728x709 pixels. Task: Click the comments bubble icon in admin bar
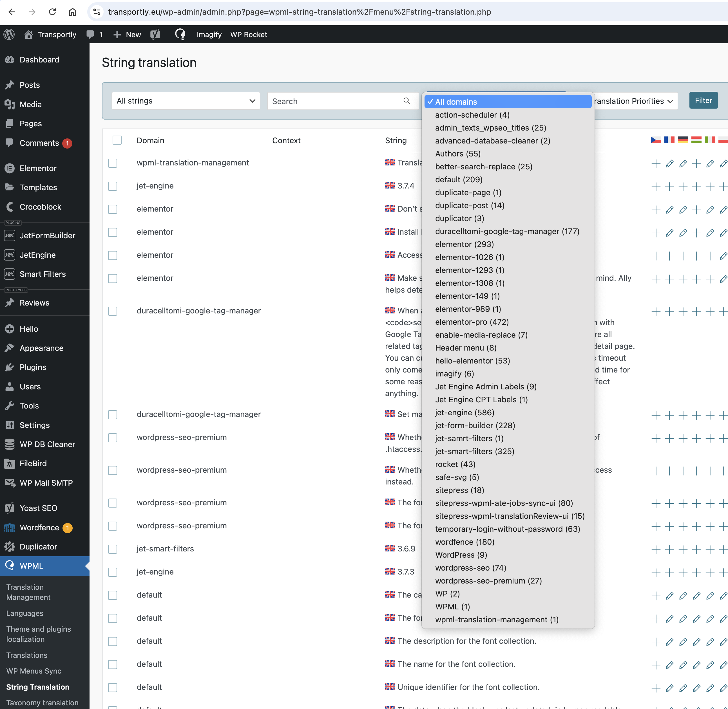(90, 35)
